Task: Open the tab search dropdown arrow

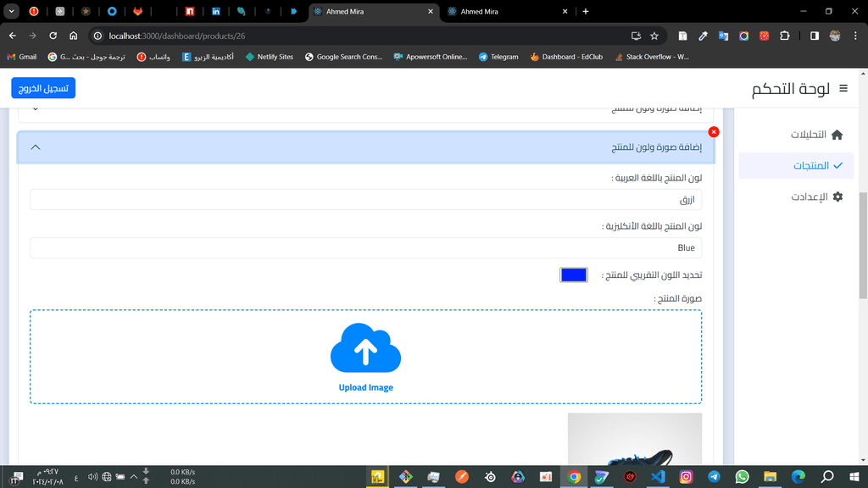Action: pyautogui.click(x=11, y=11)
